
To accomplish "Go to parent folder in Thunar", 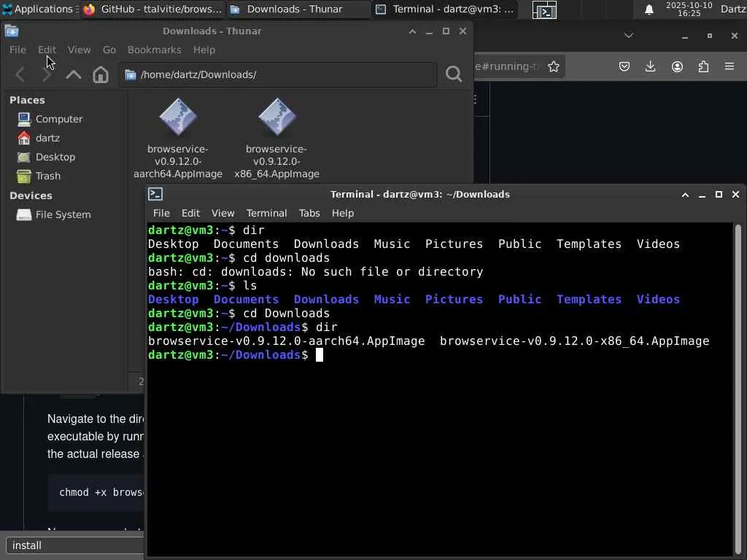I will 74,75.
